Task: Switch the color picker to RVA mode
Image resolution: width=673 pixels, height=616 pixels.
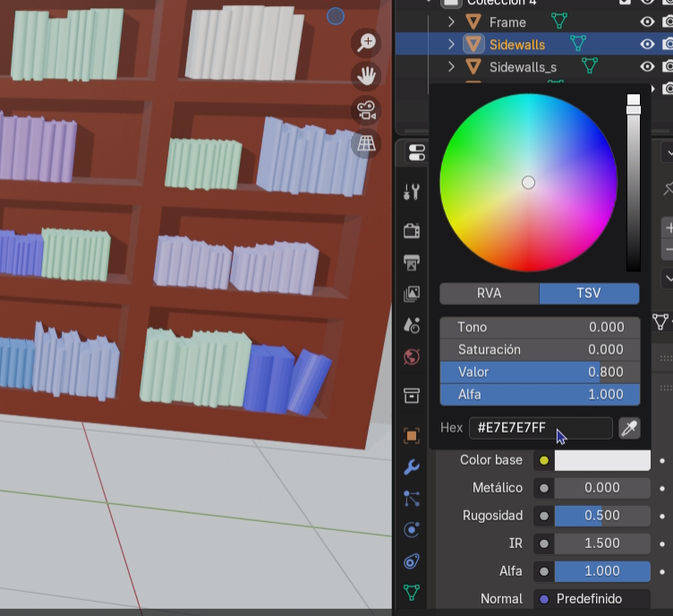Action: click(x=489, y=294)
